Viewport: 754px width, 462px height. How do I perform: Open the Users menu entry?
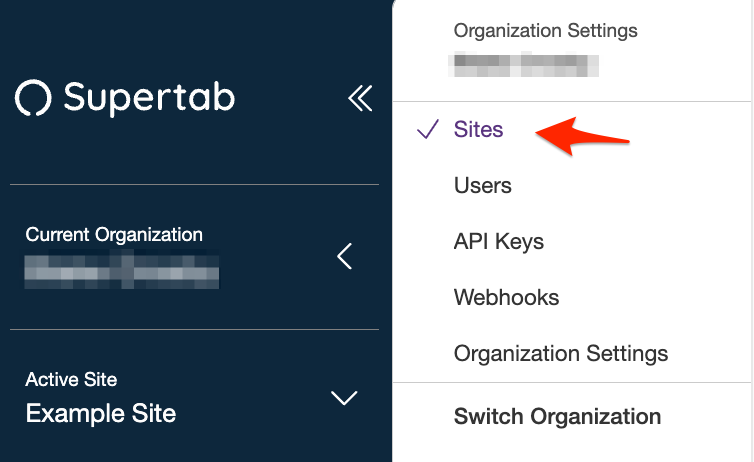click(482, 186)
